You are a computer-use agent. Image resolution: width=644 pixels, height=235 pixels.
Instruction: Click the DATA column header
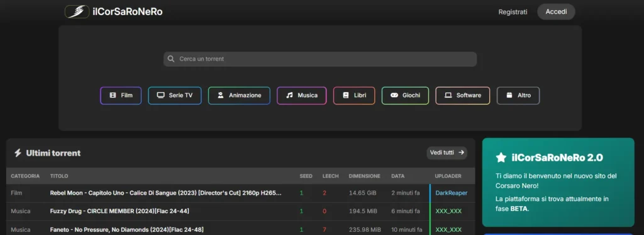coord(398,176)
